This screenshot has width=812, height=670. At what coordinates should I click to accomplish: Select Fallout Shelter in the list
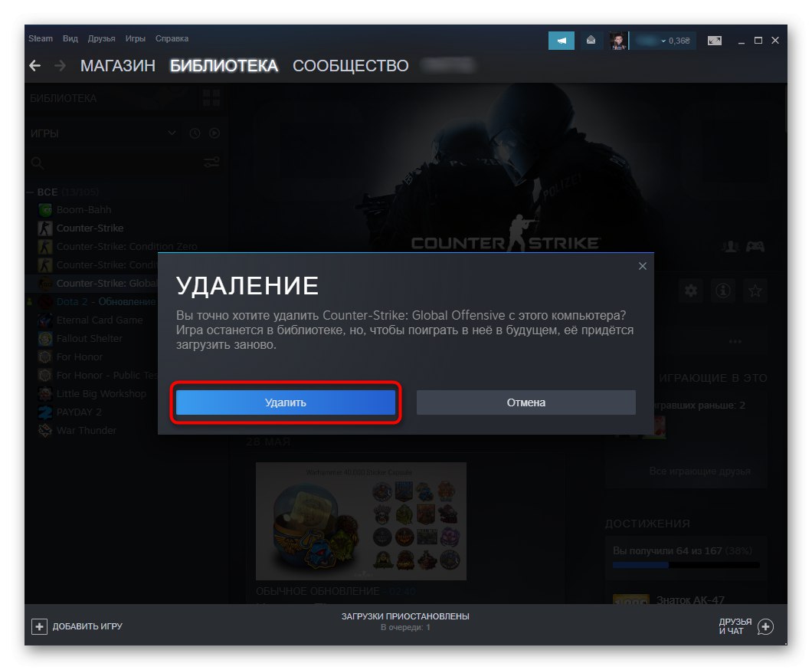click(90, 338)
